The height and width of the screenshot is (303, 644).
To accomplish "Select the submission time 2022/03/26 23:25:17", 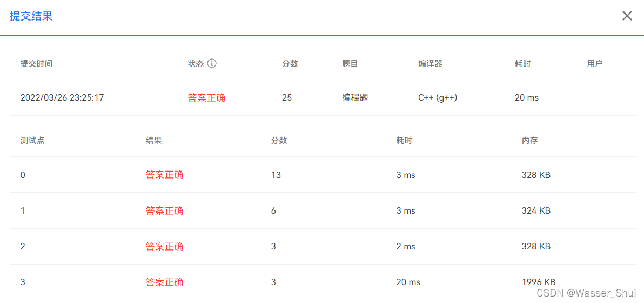I will [62, 98].
